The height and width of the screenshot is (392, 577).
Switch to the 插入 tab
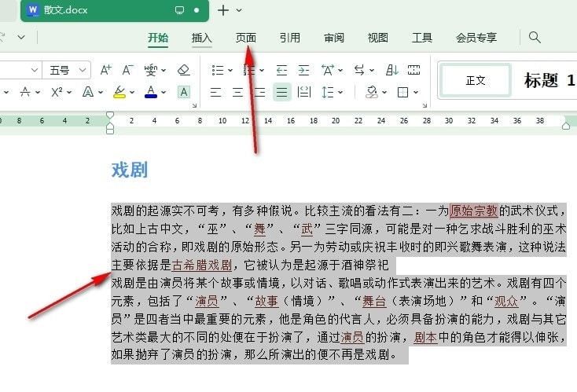202,38
